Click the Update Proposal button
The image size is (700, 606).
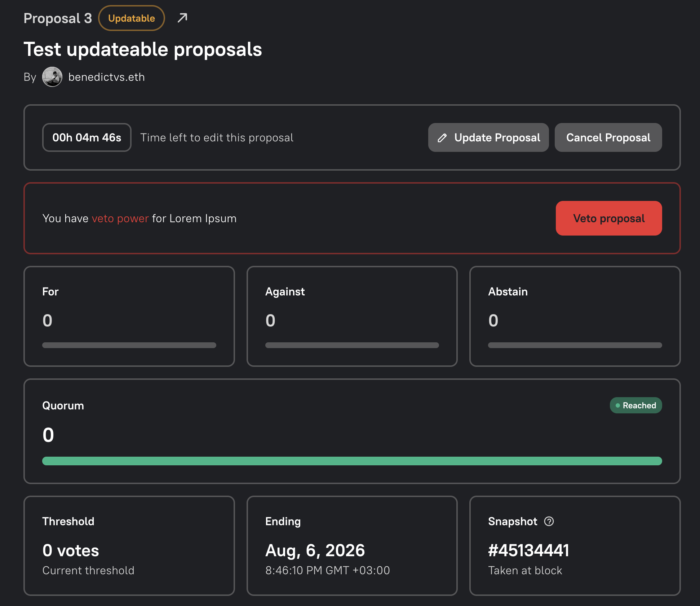[488, 137]
